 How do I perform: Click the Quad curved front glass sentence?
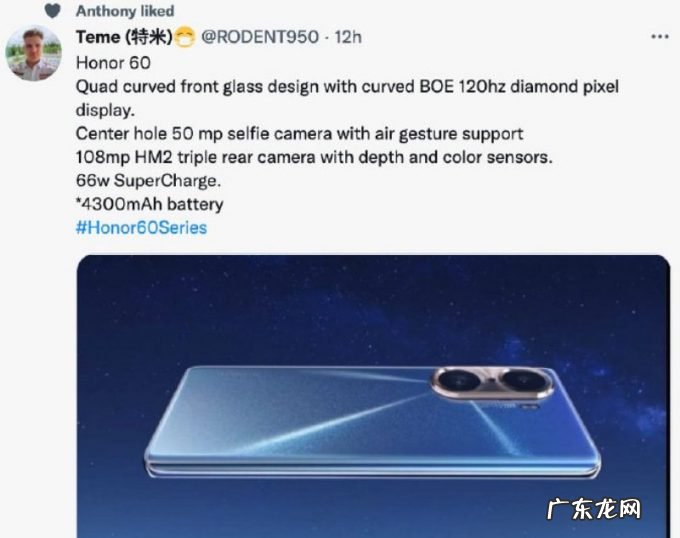point(347,98)
